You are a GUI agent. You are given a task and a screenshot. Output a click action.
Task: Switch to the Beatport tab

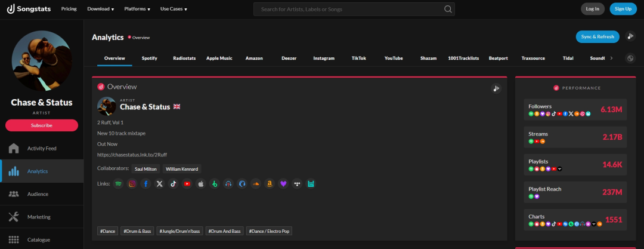coord(498,58)
